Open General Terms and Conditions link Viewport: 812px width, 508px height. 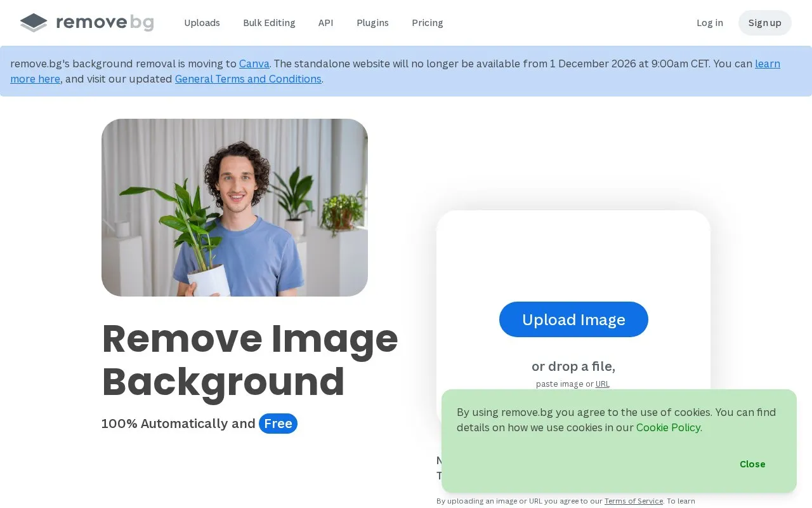tap(248, 79)
